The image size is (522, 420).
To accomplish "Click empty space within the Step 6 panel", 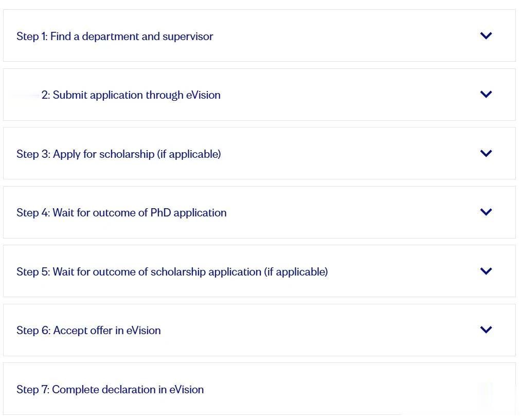I will (x=319, y=330).
